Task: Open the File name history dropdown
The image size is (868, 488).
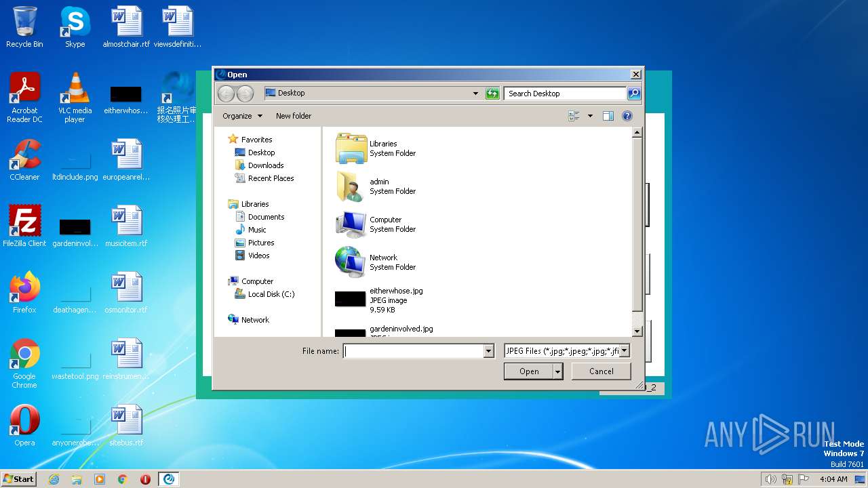Action: pyautogui.click(x=488, y=351)
